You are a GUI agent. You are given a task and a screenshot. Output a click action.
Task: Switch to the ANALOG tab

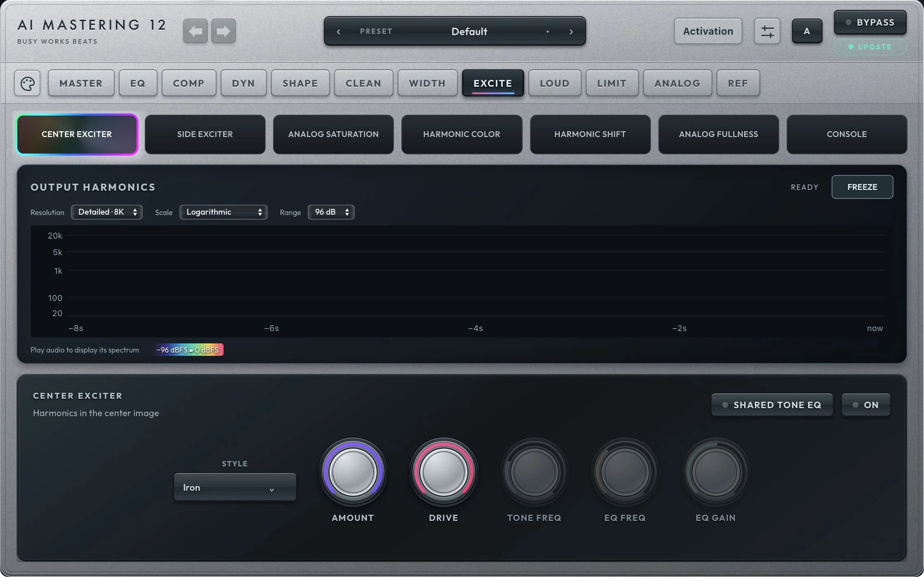click(677, 83)
